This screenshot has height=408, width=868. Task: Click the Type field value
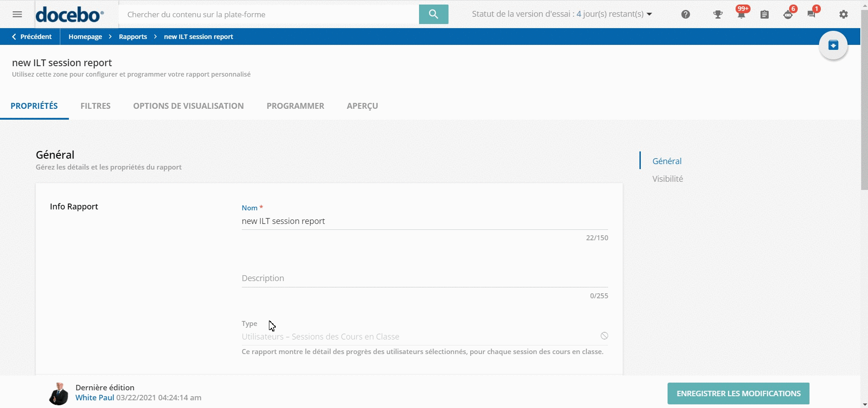click(x=321, y=337)
